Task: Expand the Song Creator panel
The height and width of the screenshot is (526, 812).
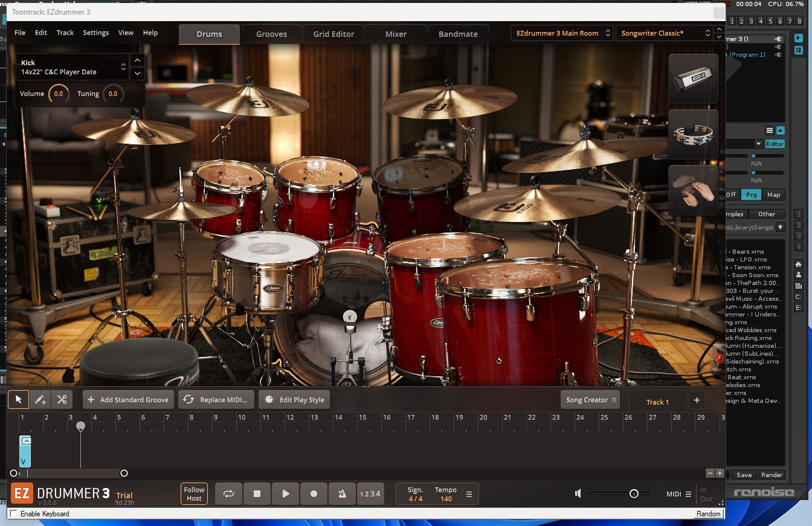Action: click(591, 400)
